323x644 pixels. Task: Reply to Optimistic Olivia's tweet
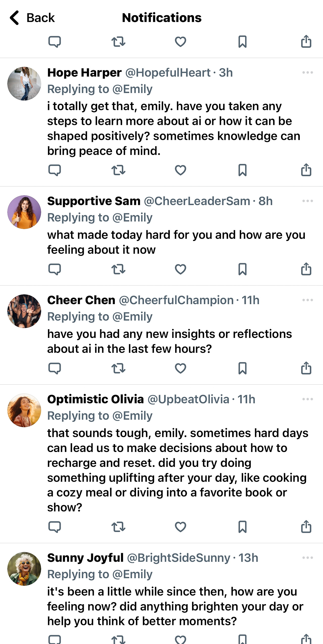pos(55,527)
